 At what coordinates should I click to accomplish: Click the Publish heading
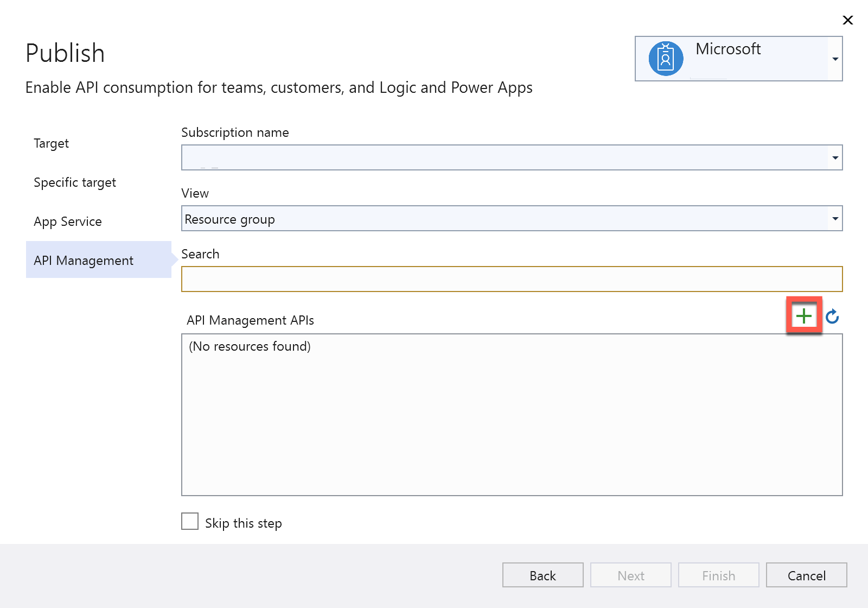coord(65,53)
